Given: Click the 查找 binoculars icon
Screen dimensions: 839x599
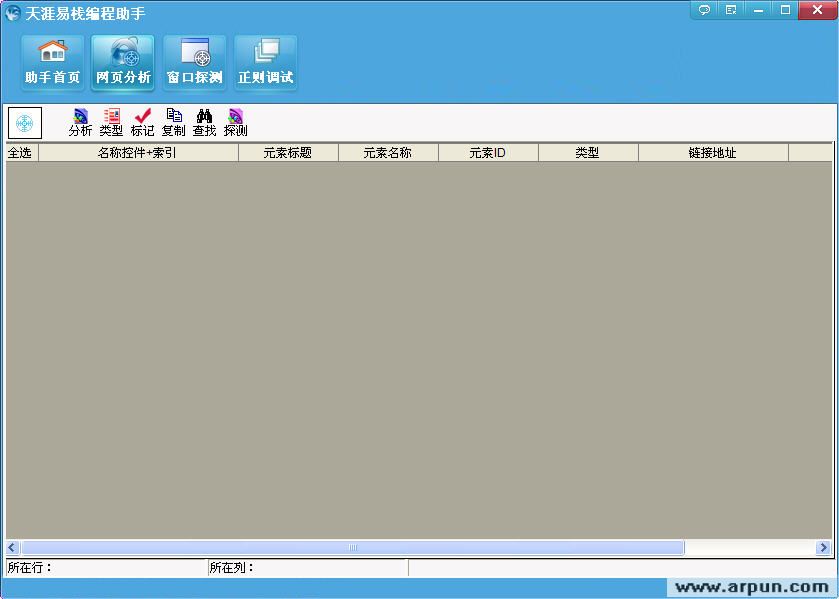Looking at the screenshot, I should point(204,122).
